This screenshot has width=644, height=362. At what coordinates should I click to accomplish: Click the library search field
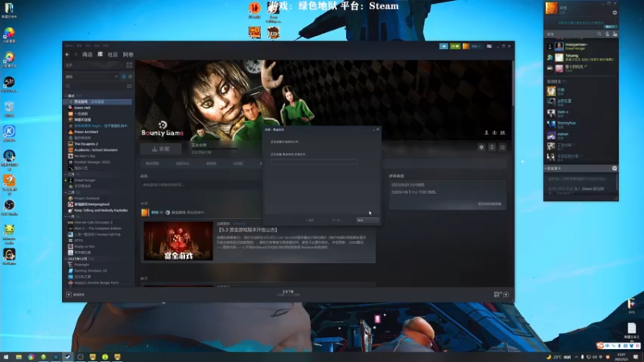pyautogui.click(x=95, y=86)
